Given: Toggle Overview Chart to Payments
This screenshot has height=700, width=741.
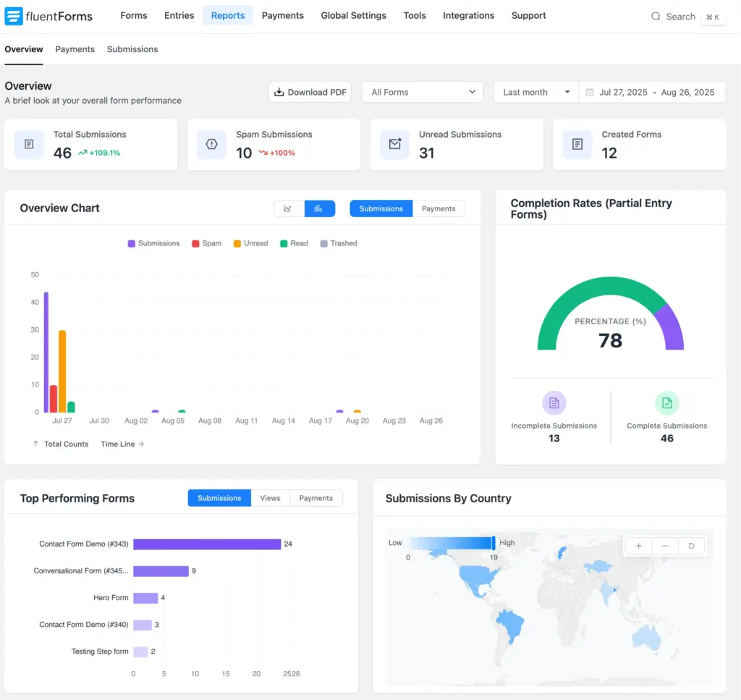Looking at the screenshot, I should point(439,208).
